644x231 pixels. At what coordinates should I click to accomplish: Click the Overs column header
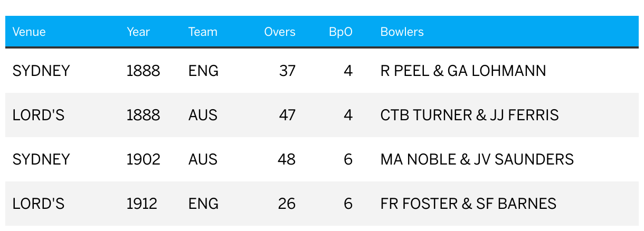tap(280, 32)
